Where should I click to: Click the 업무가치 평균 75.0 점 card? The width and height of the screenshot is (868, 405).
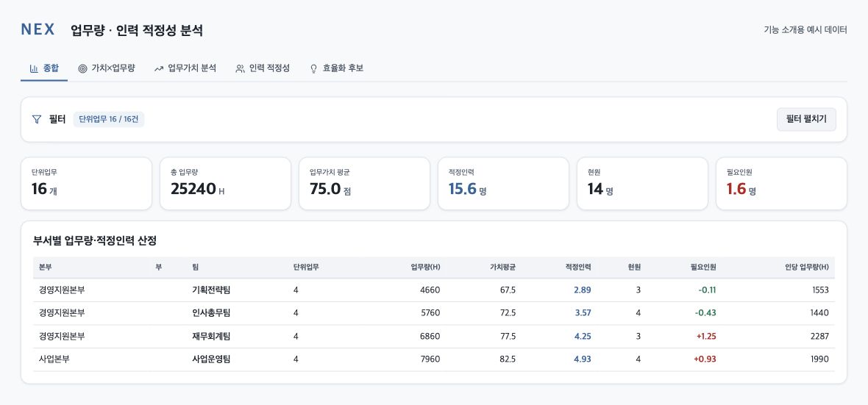[364, 184]
